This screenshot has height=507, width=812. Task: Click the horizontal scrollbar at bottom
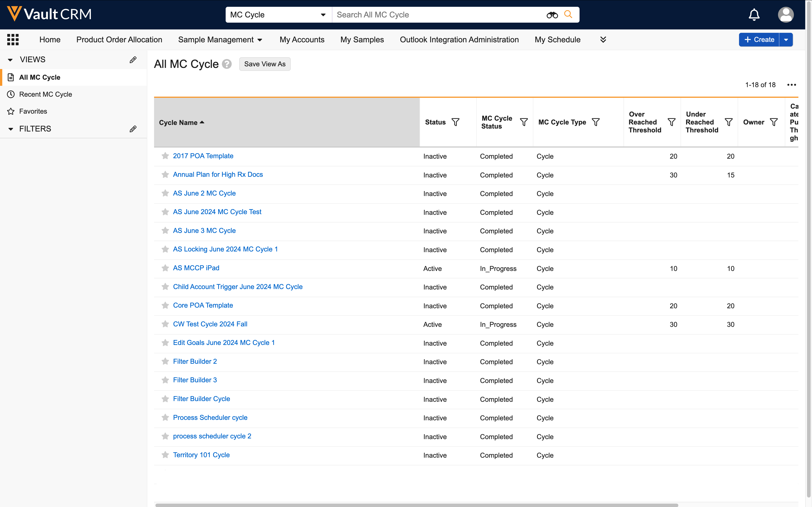[x=416, y=505]
